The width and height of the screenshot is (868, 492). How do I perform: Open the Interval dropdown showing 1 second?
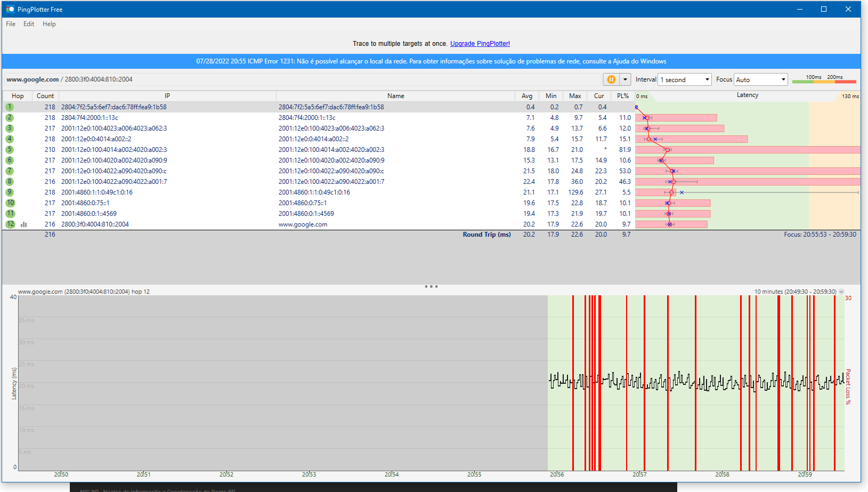click(x=685, y=79)
